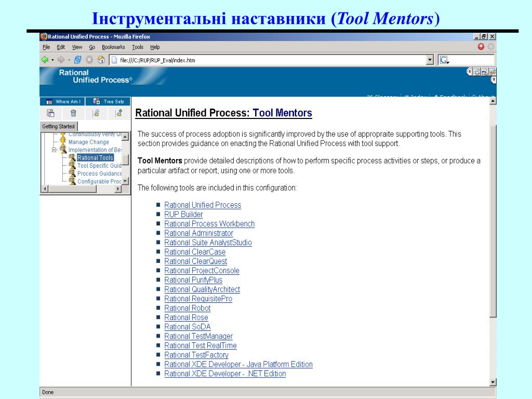Open the Back history dropdown arrow
532x399 pixels.
52,60
